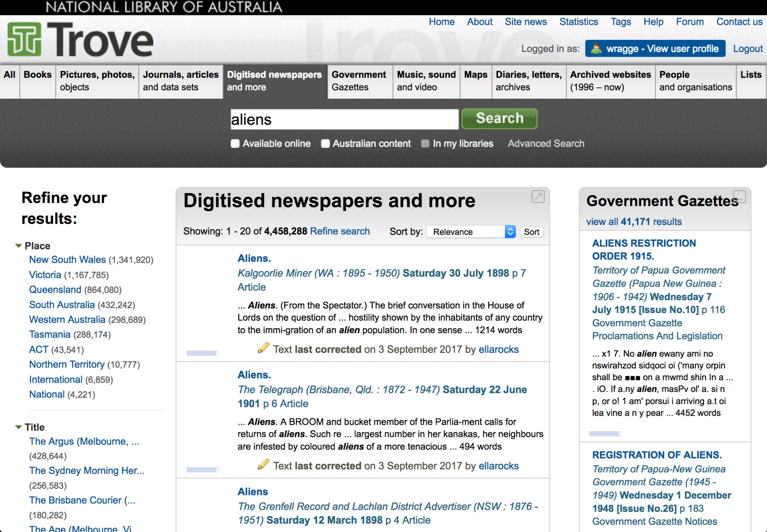The width and height of the screenshot is (767, 532).
Task: Filter results by New South Wales
Action: (67, 260)
